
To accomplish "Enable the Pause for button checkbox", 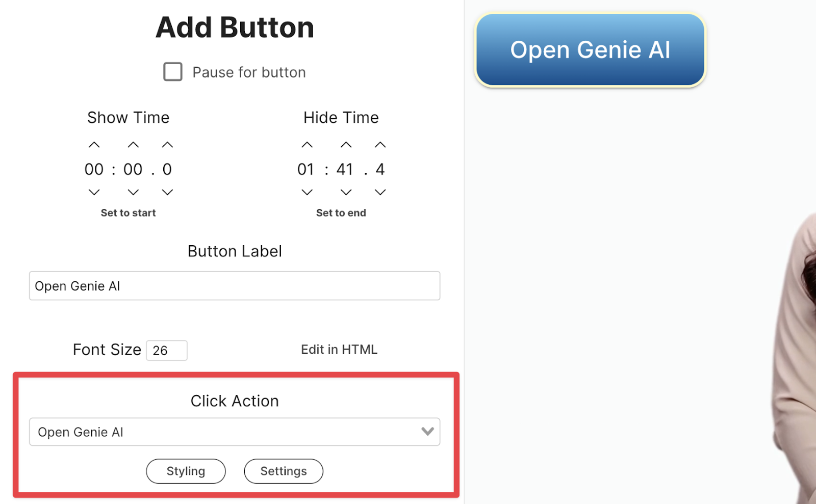I will pyautogui.click(x=173, y=72).
